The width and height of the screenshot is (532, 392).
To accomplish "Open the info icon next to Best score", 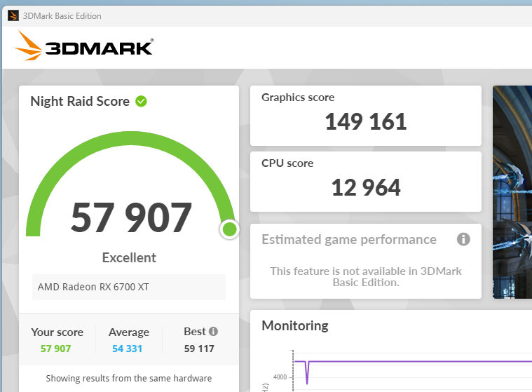I will (213, 331).
